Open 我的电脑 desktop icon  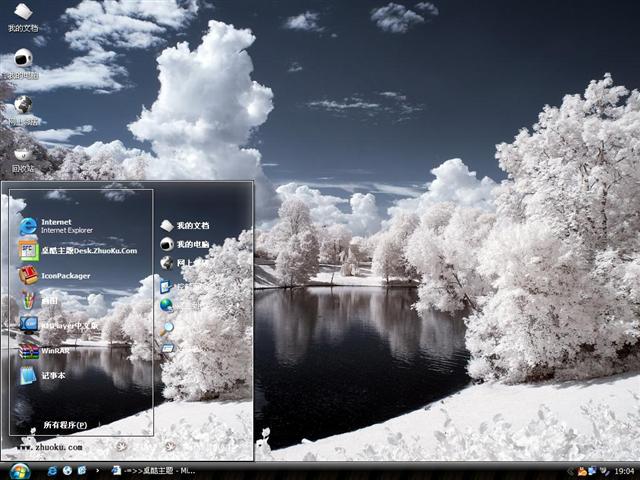[x=22, y=62]
